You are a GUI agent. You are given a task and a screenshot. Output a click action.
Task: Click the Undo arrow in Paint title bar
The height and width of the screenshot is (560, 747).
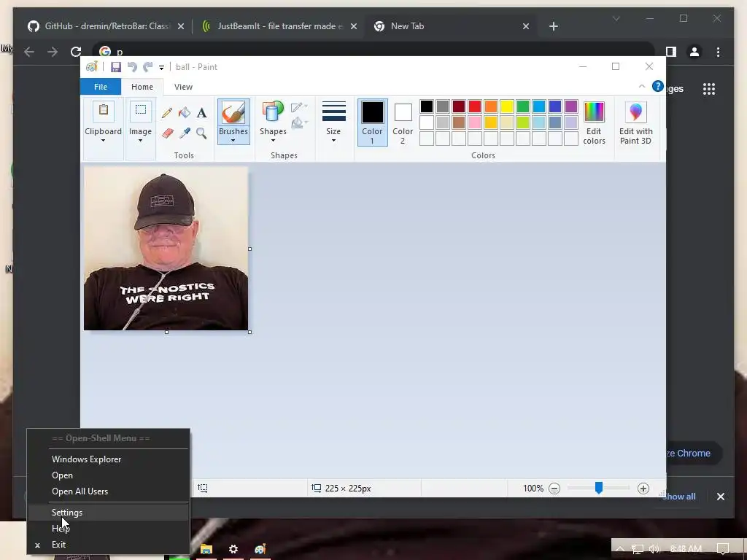click(x=132, y=67)
